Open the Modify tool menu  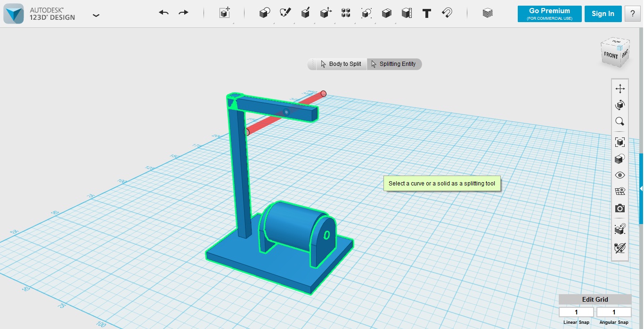point(326,13)
